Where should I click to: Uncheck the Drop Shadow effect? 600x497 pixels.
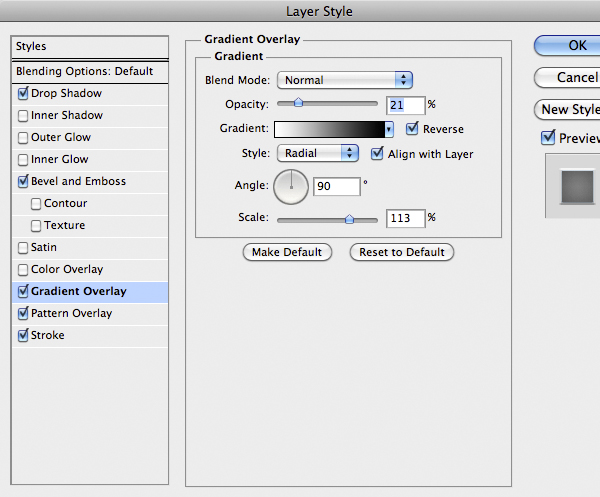(x=23, y=93)
